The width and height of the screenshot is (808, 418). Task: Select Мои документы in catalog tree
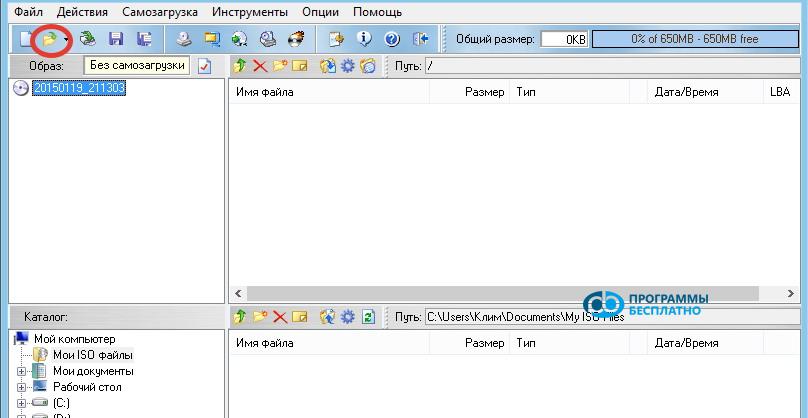click(x=93, y=371)
